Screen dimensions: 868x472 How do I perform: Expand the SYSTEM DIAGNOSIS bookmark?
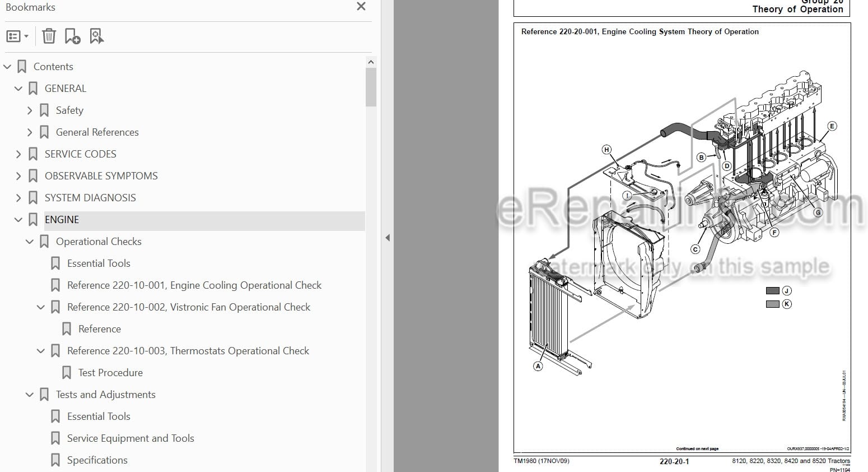coord(18,198)
